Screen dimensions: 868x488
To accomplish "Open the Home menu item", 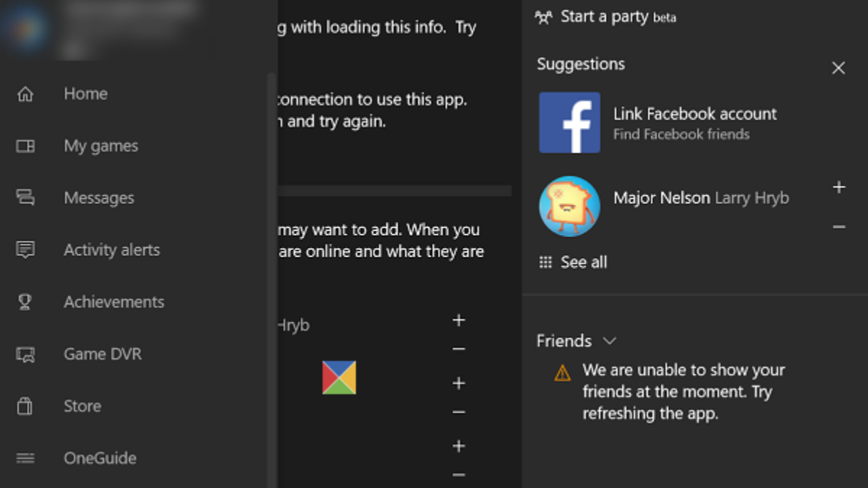I will click(85, 94).
